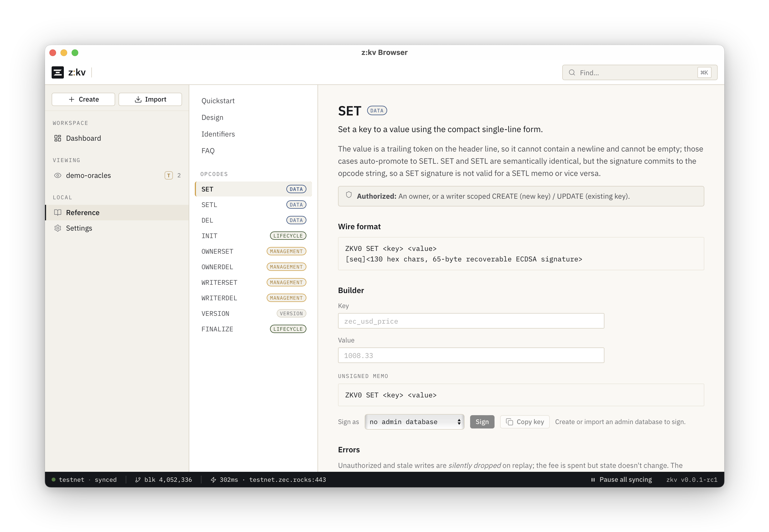Click the number 2 beside demo-oracles
This screenshot has width=769, height=532.
click(x=179, y=175)
